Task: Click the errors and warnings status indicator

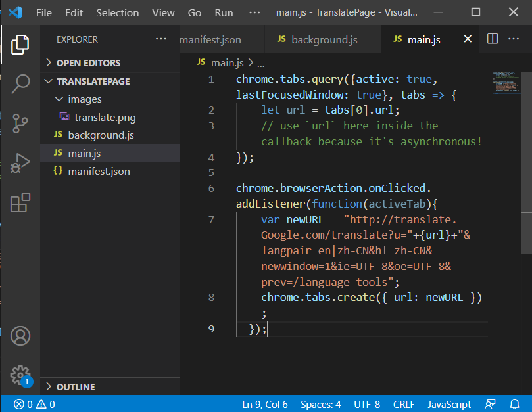Action: point(34,404)
